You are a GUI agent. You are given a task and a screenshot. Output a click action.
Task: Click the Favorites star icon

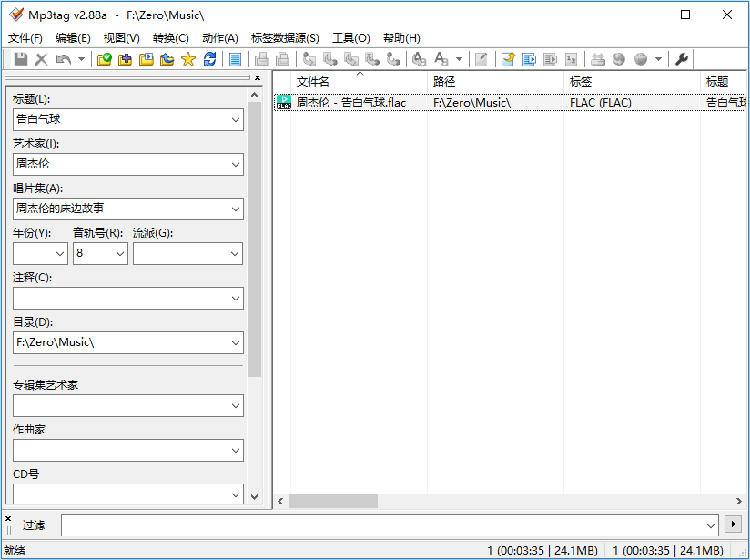click(x=188, y=59)
